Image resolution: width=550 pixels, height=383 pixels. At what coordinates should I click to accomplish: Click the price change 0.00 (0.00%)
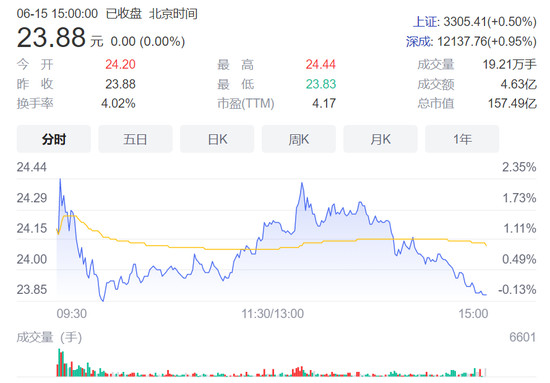coord(148,42)
